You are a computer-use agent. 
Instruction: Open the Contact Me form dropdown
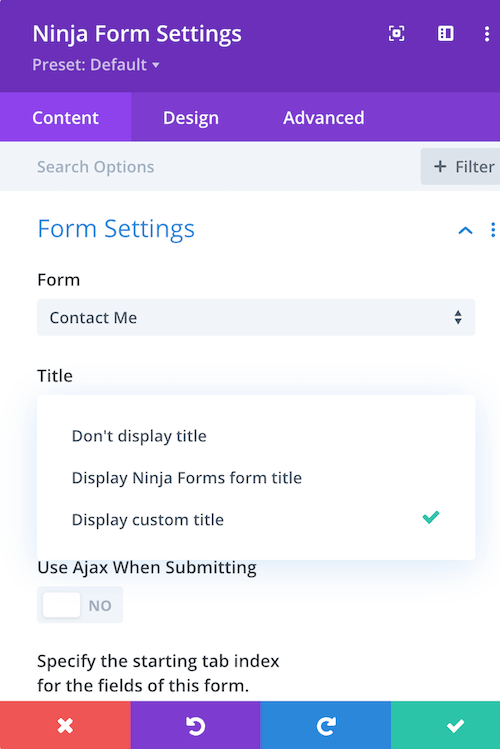pos(255,317)
